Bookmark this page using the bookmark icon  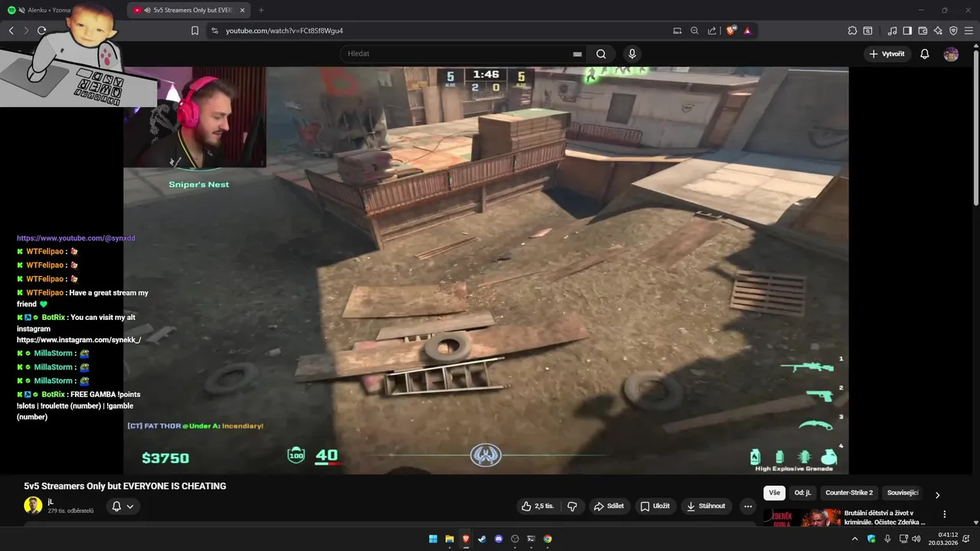(x=195, y=31)
